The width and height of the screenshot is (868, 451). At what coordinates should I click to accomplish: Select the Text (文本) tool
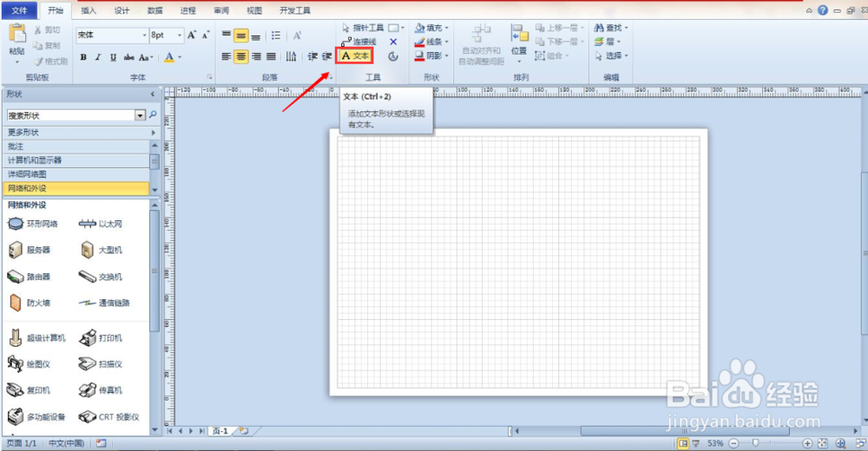355,56
